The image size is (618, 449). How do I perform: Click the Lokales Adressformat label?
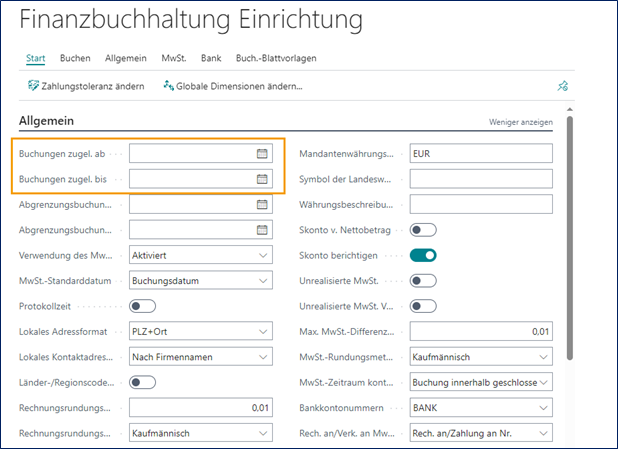tap(63, 332)
